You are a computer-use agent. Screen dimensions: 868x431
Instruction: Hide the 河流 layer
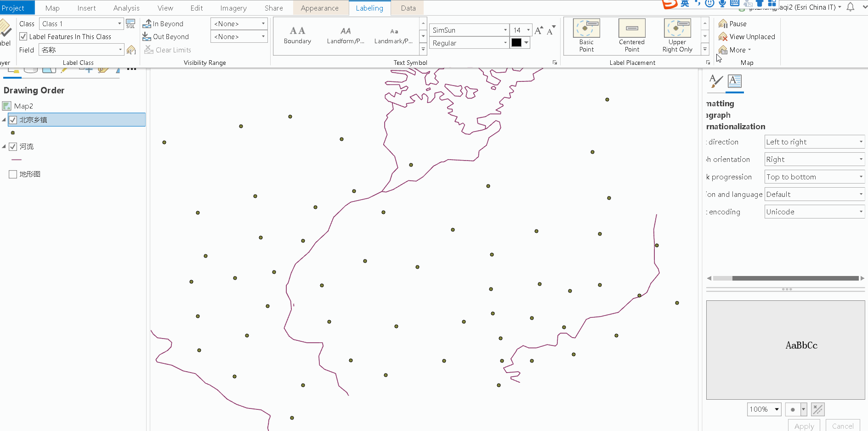click(13, 146)
